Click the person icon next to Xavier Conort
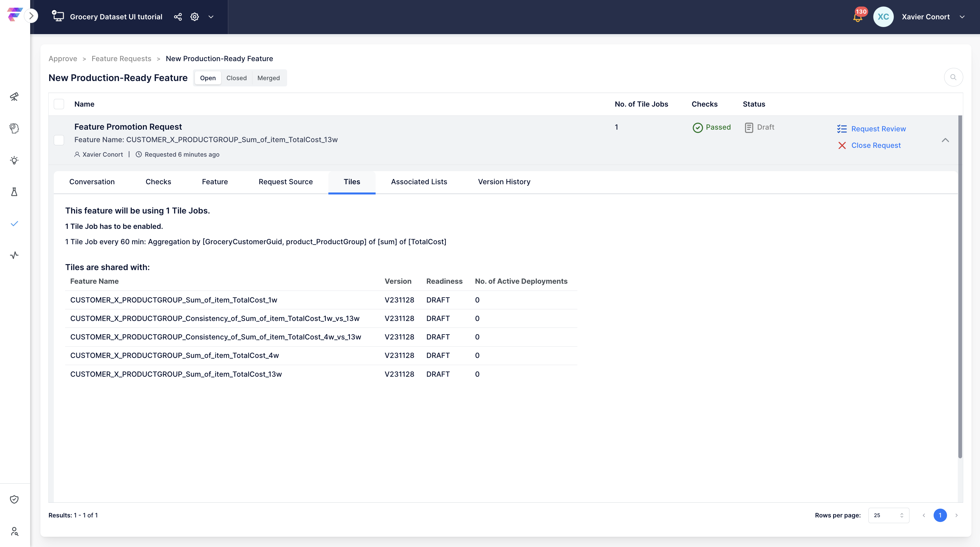980x547 pixels. coord(77,154)
